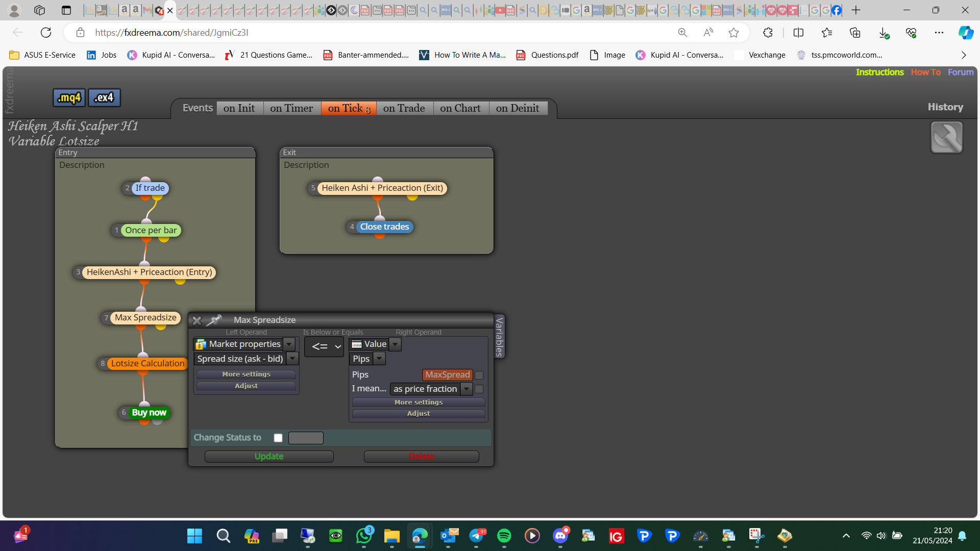Open Spotify from the taskbar
Image resolution: width=980 pixels, height=551 pixels.
tap(504, 536)
